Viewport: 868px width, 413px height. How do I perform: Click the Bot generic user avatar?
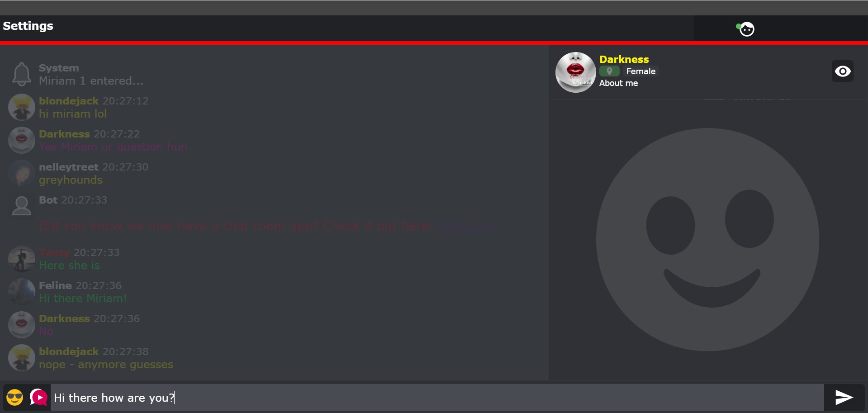click(x=21, y=206)
